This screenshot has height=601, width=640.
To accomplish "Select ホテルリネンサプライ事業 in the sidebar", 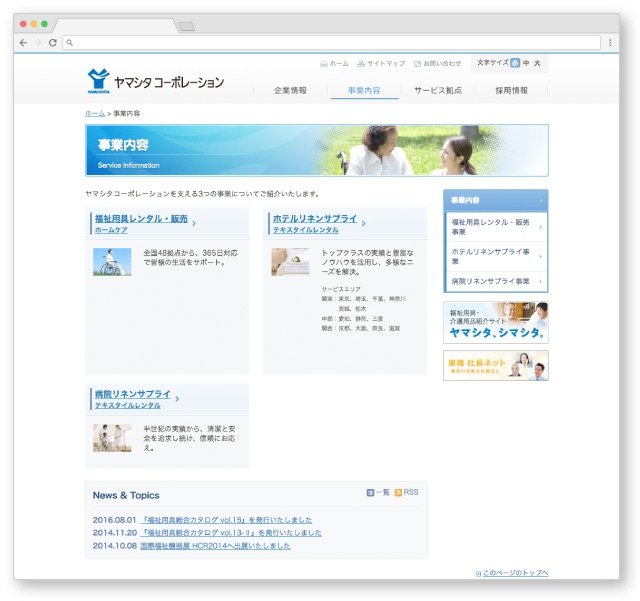I will (x=496, y=257).
